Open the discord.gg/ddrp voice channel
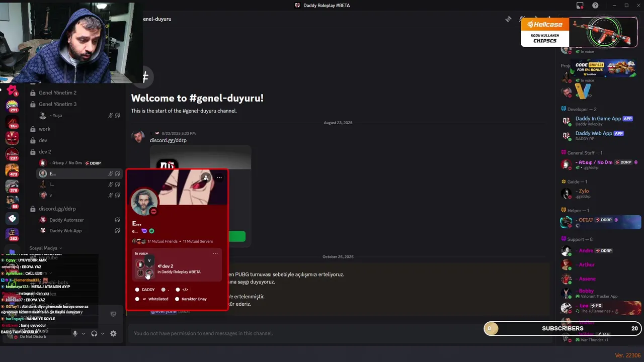 [x=75, y=208]
